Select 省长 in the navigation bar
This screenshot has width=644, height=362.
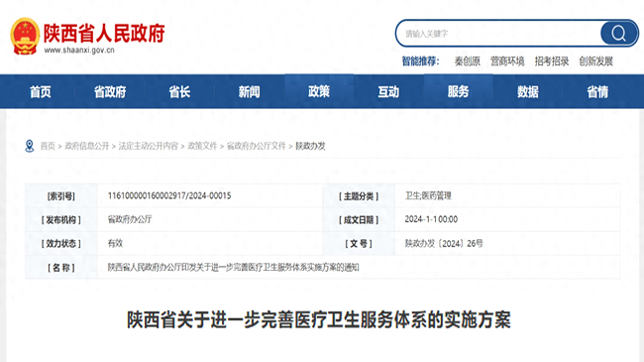pos(180,91)
